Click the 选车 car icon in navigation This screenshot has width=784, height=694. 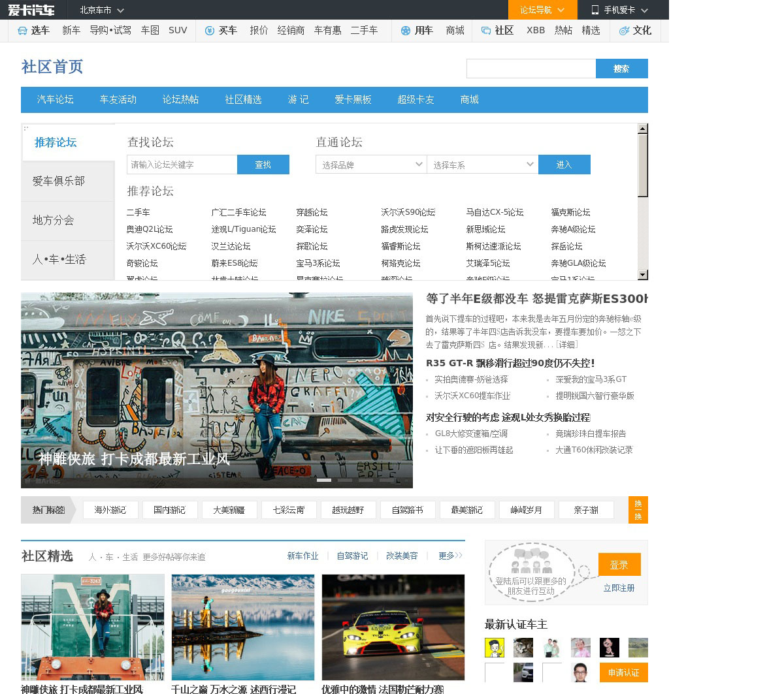click(x=22, y=31)
